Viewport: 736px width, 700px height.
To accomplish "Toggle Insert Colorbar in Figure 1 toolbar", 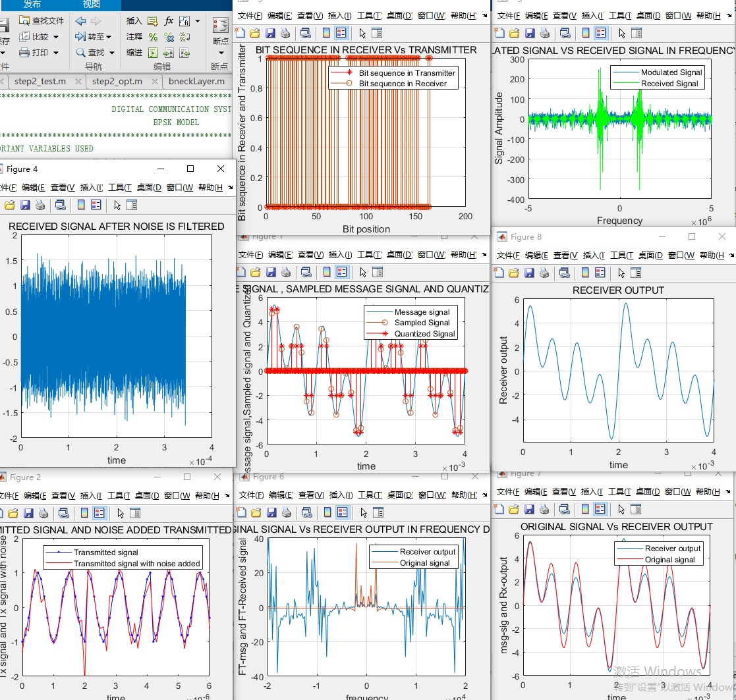I will [327, 272].
